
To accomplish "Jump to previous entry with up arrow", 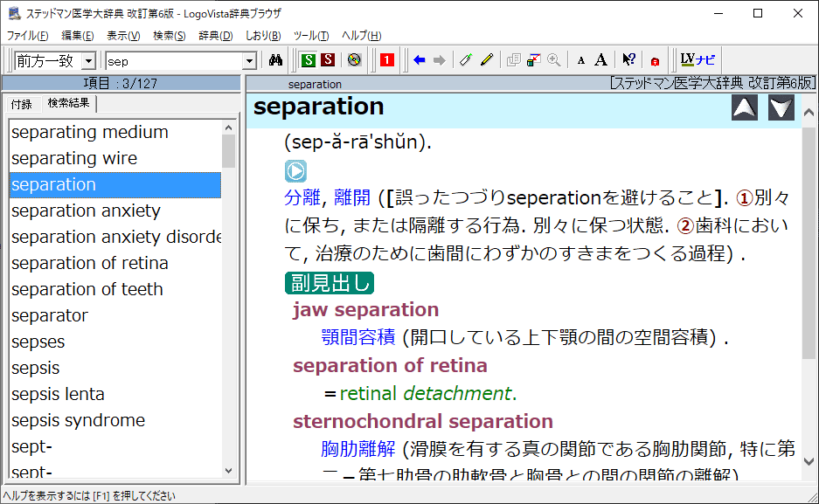I will pos(745,107).
